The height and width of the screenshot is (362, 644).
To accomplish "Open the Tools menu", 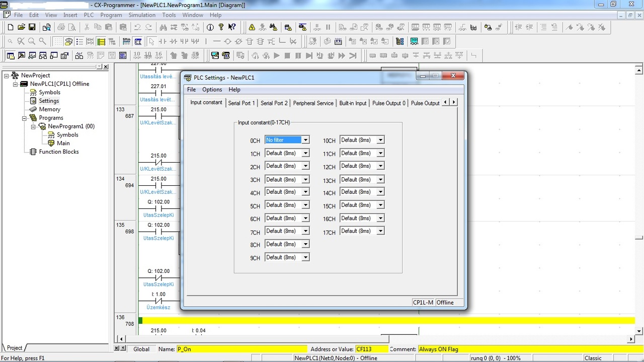I will point(169,15).
